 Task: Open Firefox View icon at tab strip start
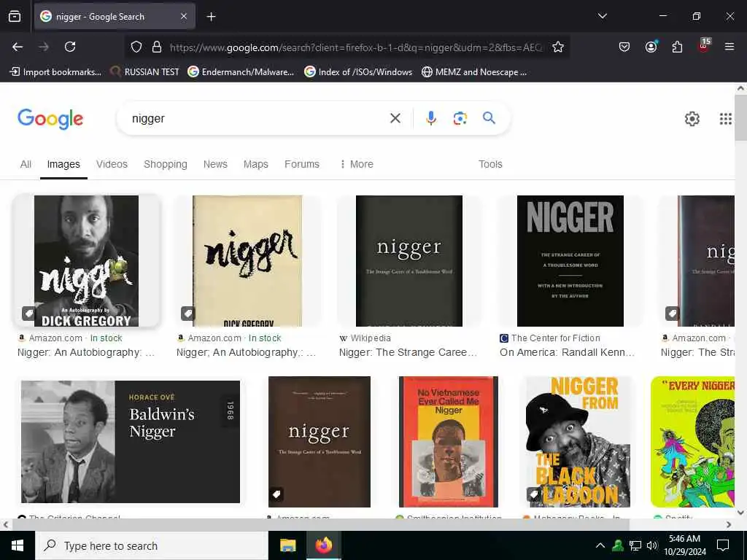pos(15,17)
